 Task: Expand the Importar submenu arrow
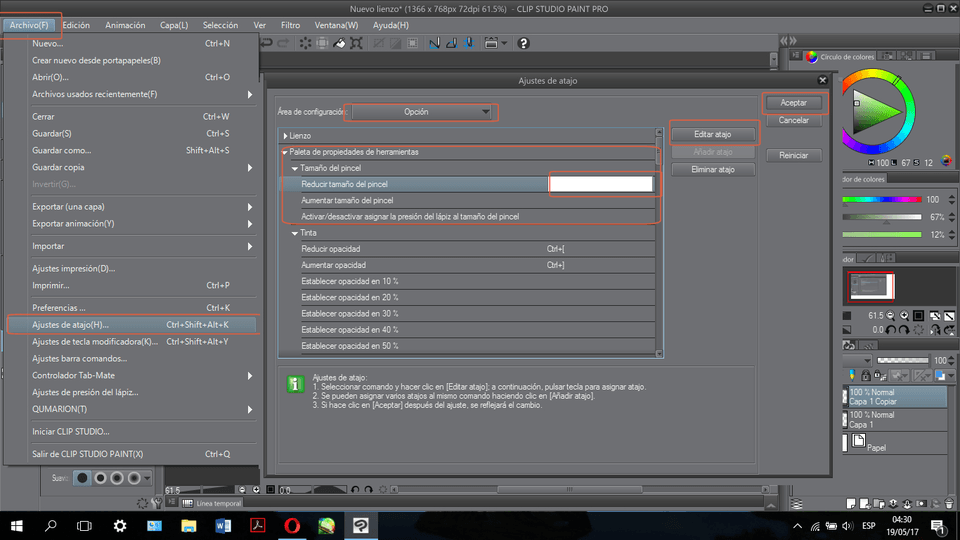click(250, 246)
